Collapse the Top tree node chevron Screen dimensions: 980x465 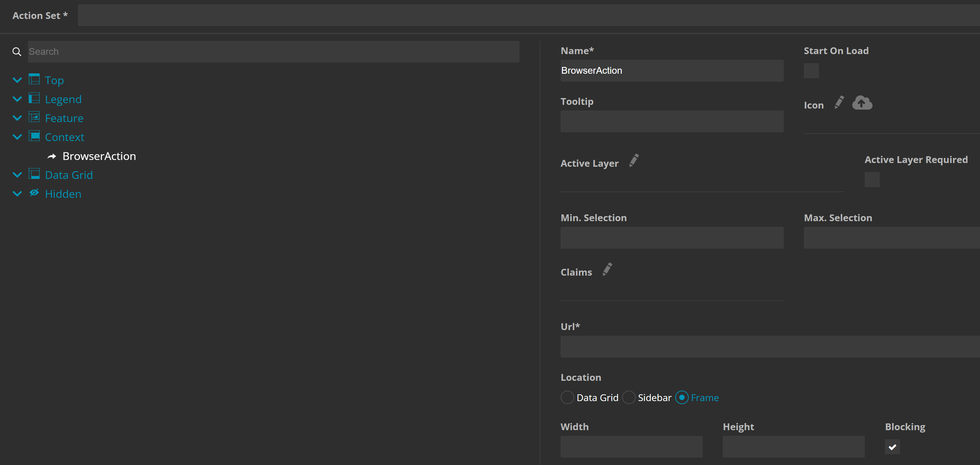(17, 80)
